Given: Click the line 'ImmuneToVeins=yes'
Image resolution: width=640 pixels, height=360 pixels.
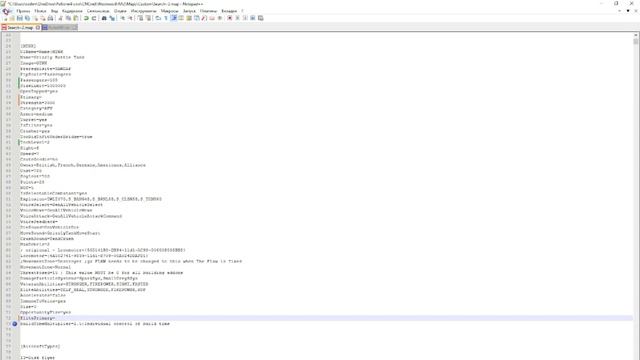Looking at the screenshot, I should coord(43,301).
